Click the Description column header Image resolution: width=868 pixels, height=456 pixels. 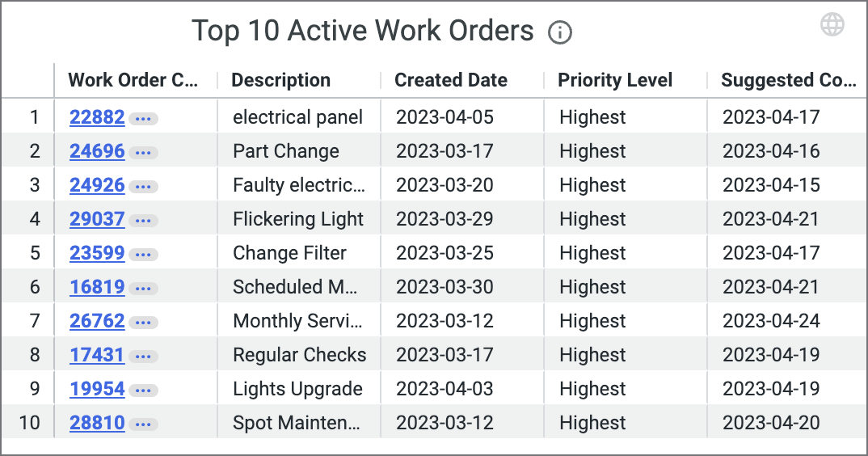(x=280, y=80)
